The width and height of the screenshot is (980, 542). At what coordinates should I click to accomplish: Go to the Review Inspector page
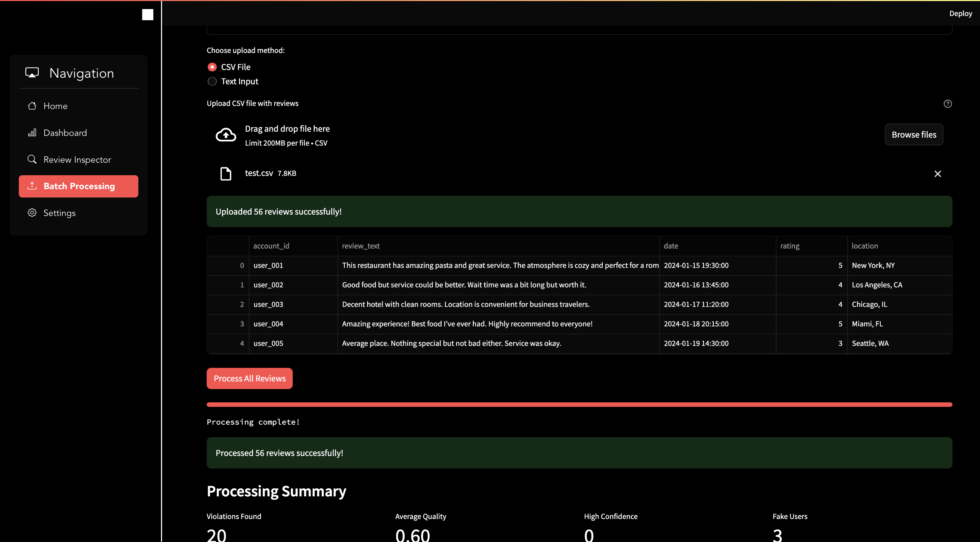click(x=77, y=160)
